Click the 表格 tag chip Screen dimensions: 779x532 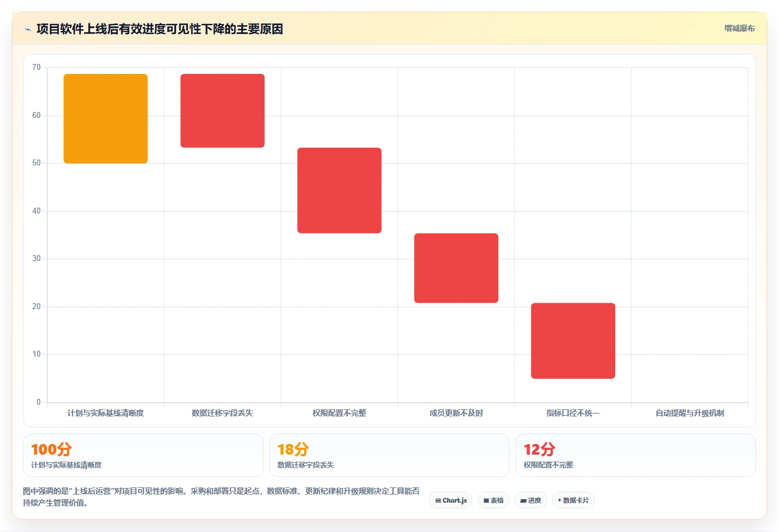494,500
